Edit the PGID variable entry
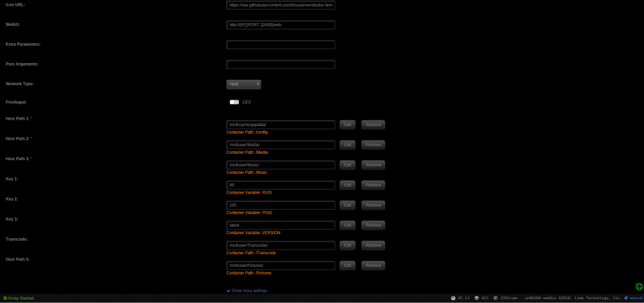644x303 pixels. [x=348, y=205]
